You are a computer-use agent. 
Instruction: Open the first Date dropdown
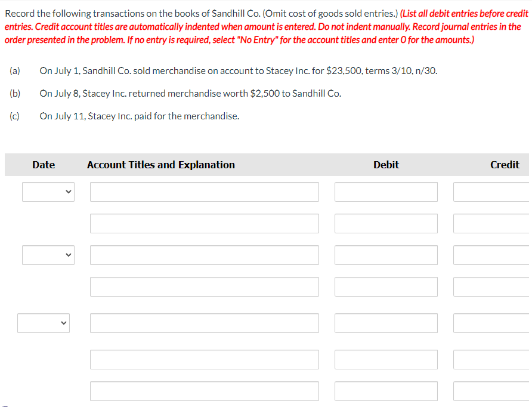click(x=48, y=192)
